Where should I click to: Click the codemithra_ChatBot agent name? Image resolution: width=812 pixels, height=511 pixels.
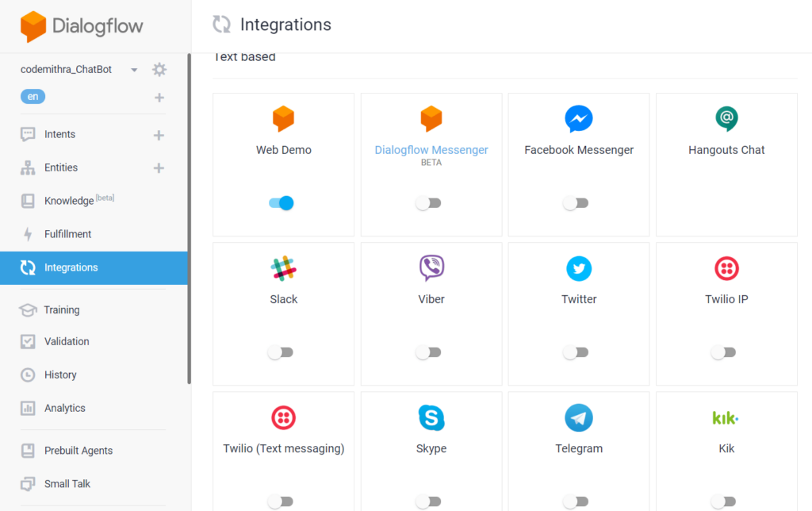(67, 70)
